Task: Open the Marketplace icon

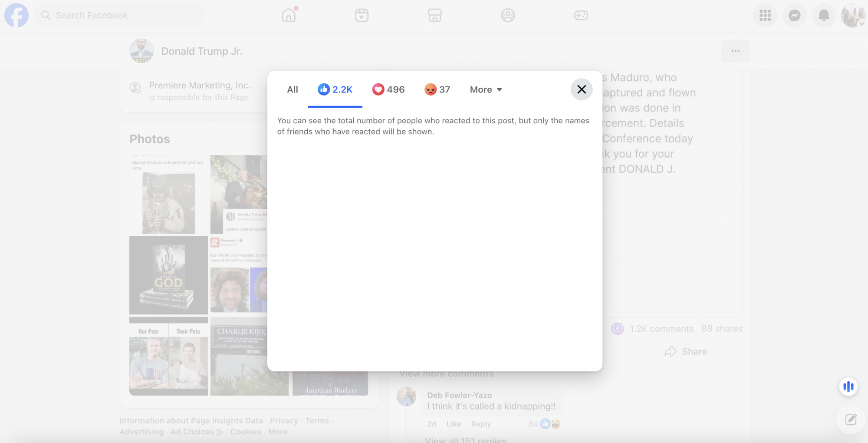Action: [x=434, y=16]
